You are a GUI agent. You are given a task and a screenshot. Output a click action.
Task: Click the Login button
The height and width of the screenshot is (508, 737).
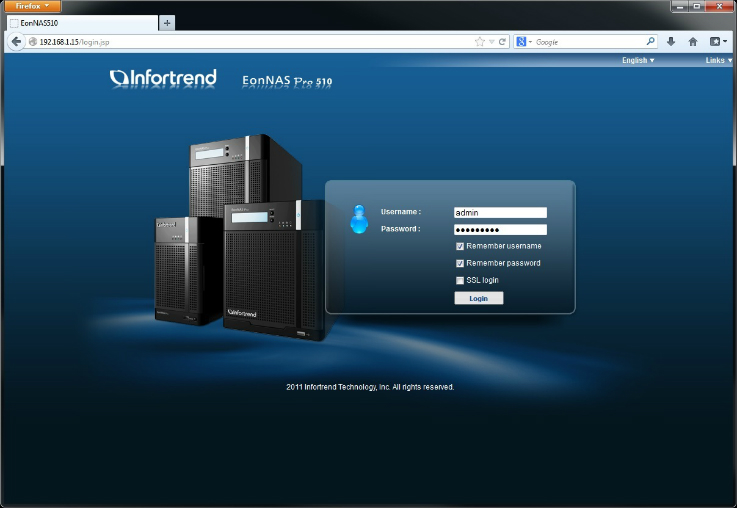click(x=478, y=298)
